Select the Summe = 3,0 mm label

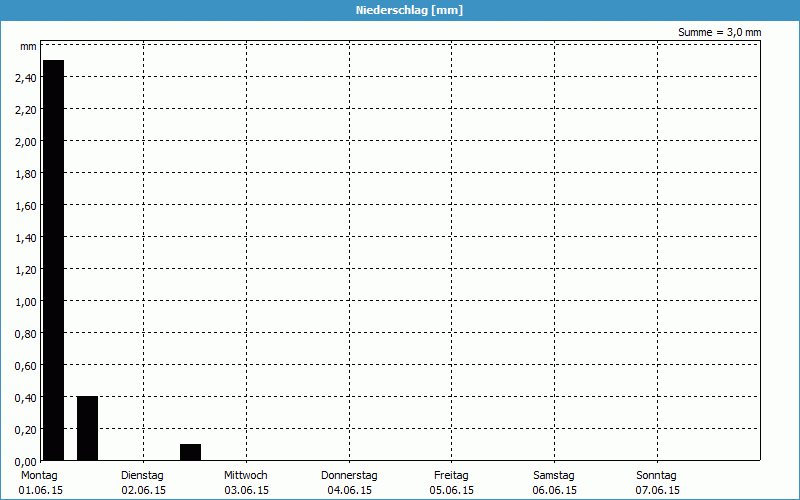tap(719, 32)
